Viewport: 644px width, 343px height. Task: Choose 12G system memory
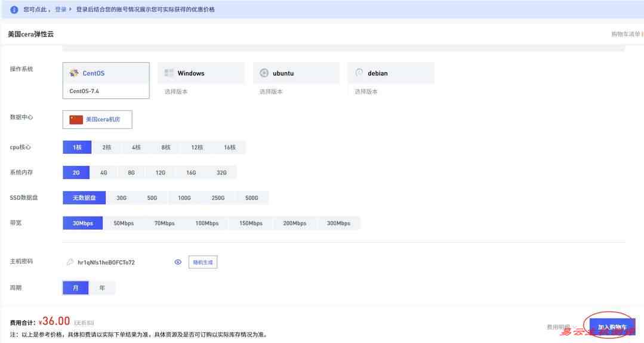tap(160, 173)
